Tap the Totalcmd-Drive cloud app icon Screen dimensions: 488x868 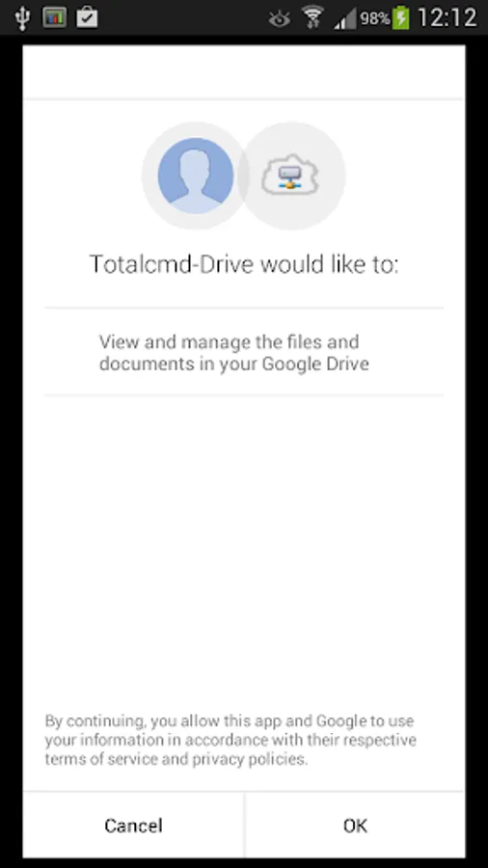coord(292,176)
